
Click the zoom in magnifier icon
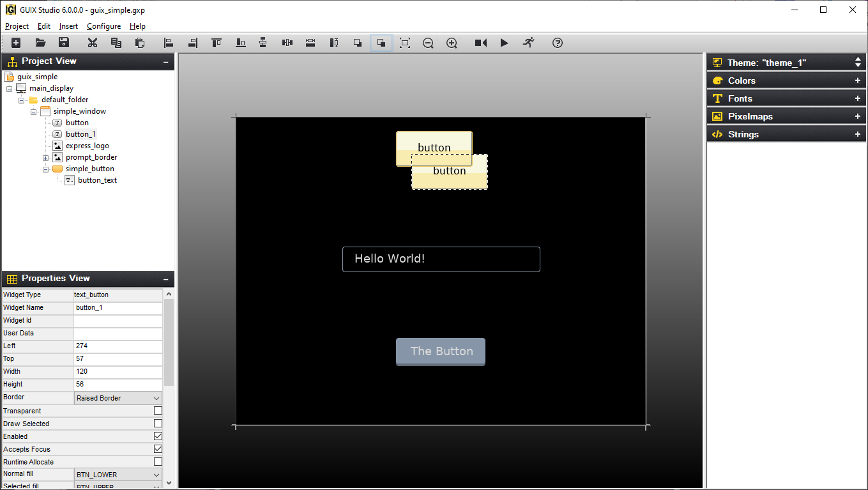coord(452,43)
